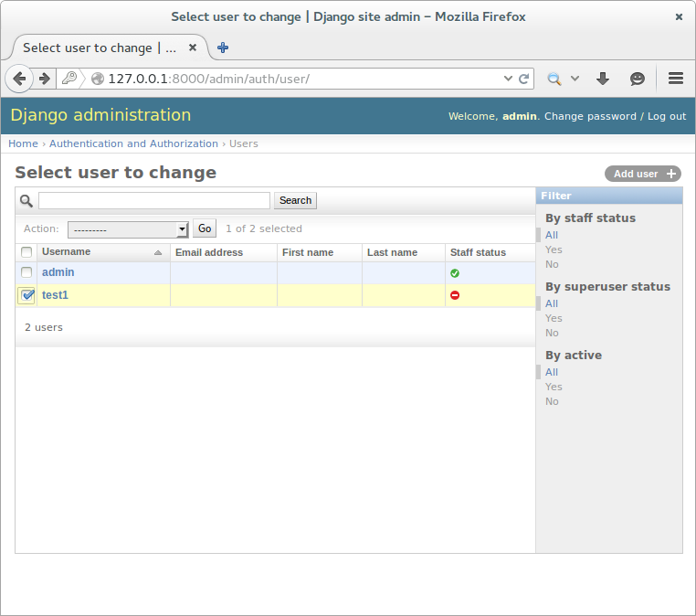
Task: Uncheck the test1 row checkbox
Action: tap(26, 295)
